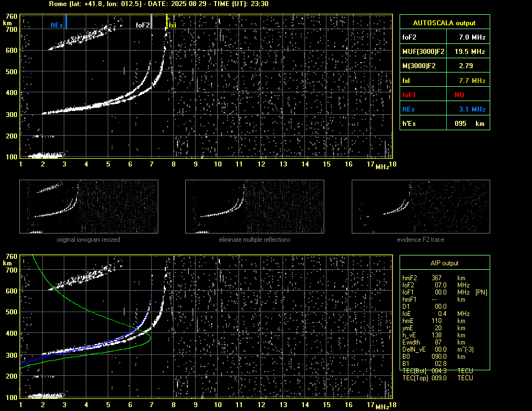This screenshot has height=411, width=532.
Task: Click the bottom ionogram 300 km axis label
Action: [x=12, y=355]
